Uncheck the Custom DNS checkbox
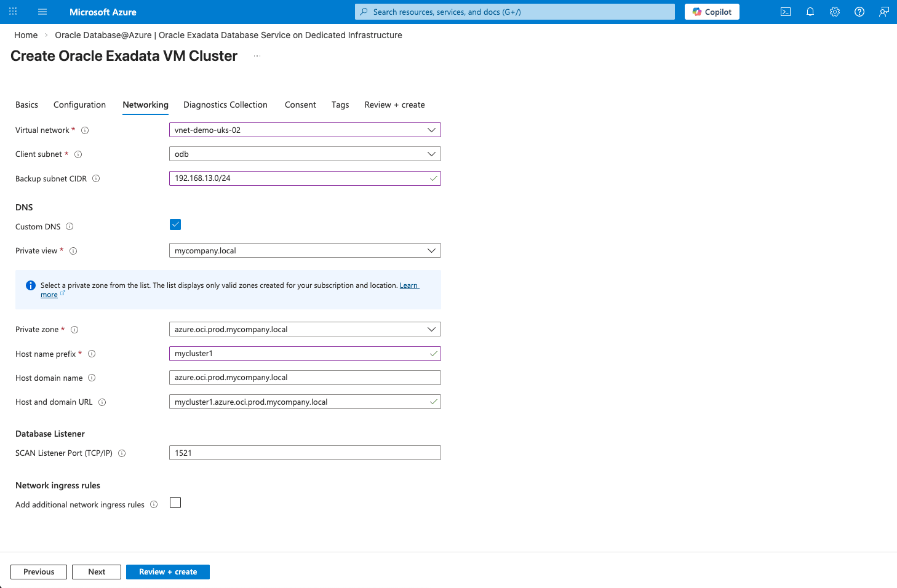The width and height of the screenshot is (897, 588). [x=175, y=224]
